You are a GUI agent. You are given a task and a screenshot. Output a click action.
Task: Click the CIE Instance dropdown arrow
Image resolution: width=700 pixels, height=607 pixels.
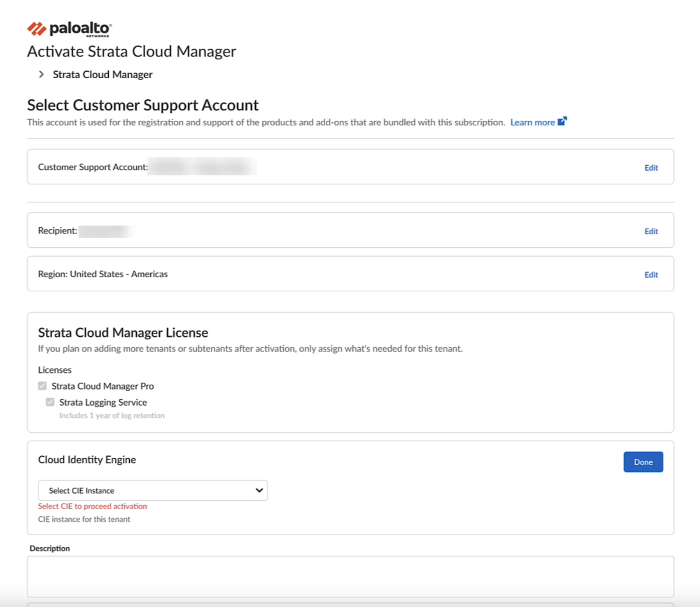pos(259,490)
